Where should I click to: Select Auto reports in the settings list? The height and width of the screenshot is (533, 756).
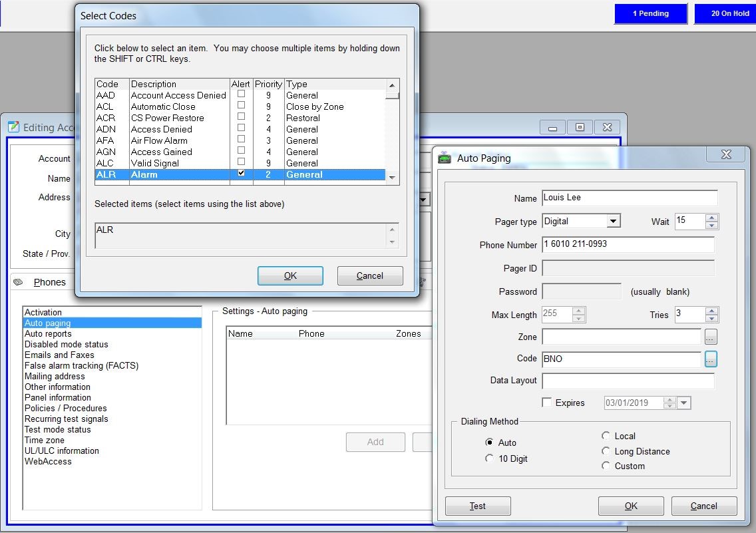[x=112, y=333]
